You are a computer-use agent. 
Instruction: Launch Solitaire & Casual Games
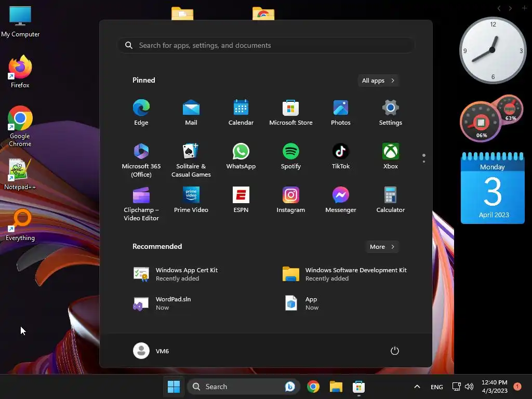191,160
